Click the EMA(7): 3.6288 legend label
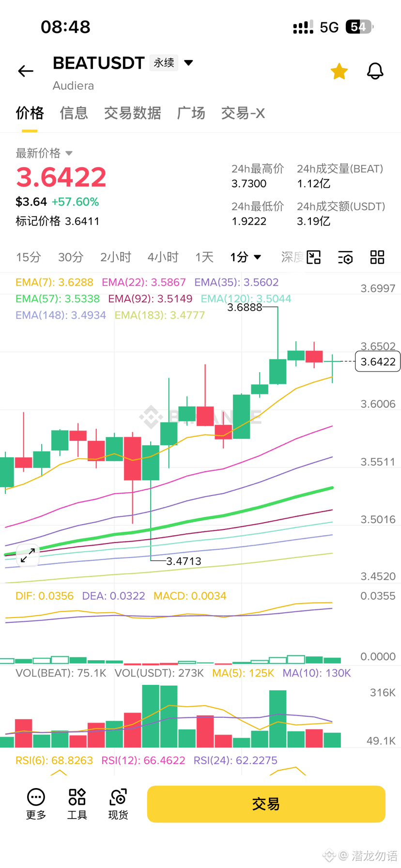401x868 pixels. point(54,282)
